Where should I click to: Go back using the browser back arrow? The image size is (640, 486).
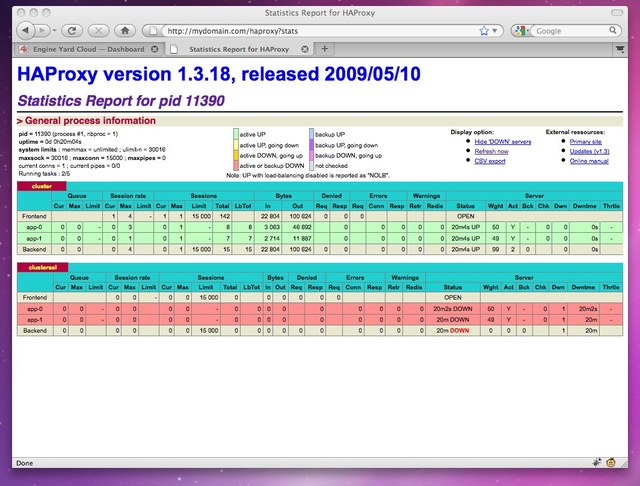(x=22, y=30)
